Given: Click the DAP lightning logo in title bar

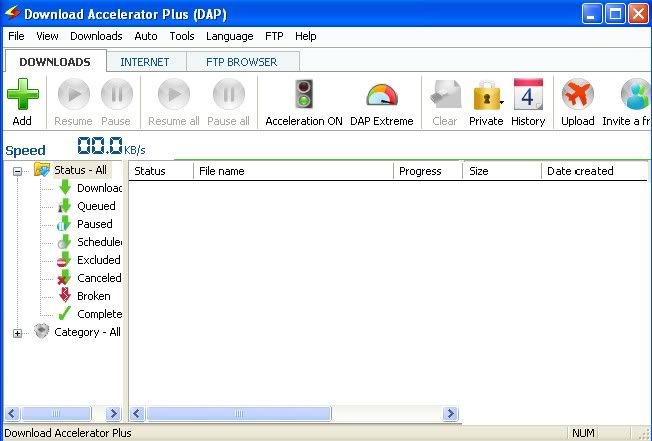Looking at the screenshot, I should click(12, 12).
